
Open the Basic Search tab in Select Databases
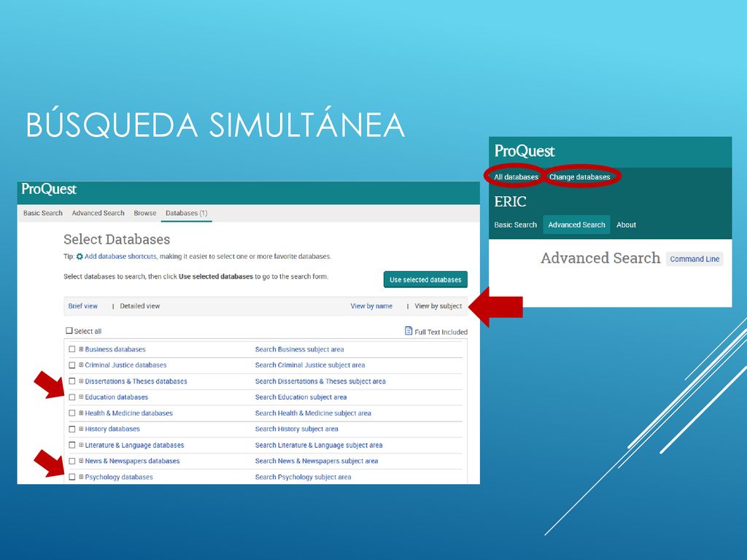pyautogui.click(x=43, y=213)
